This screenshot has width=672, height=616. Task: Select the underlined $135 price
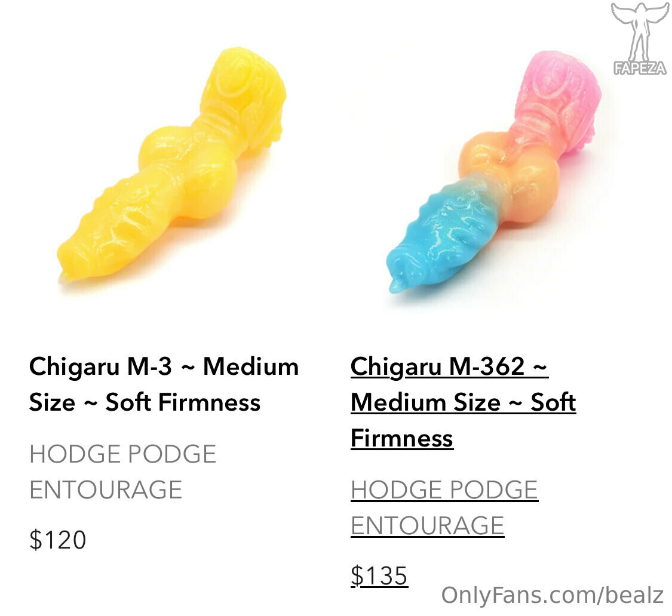(379, 575)
